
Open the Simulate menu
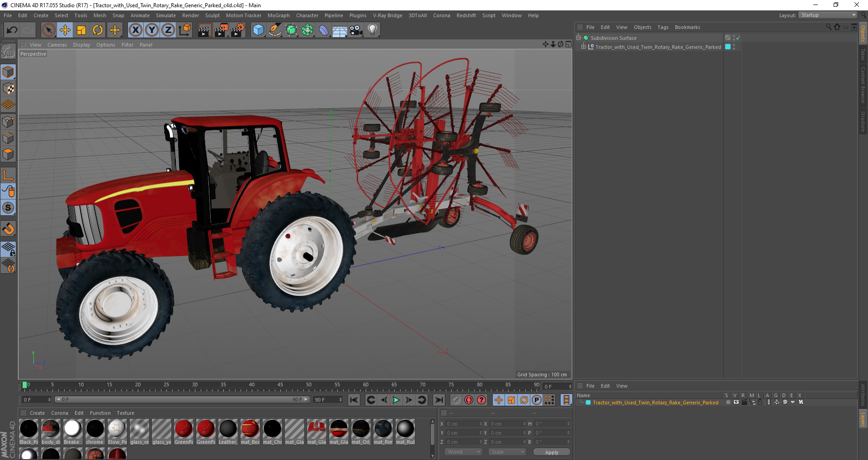tap(166, 15)
